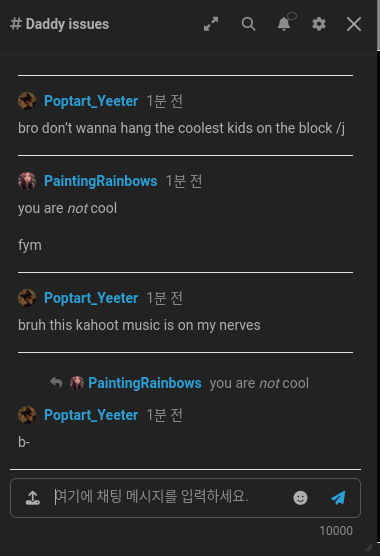
Task: Click Poptart_Yeeter username above b- message
Action: coord(91,415)
